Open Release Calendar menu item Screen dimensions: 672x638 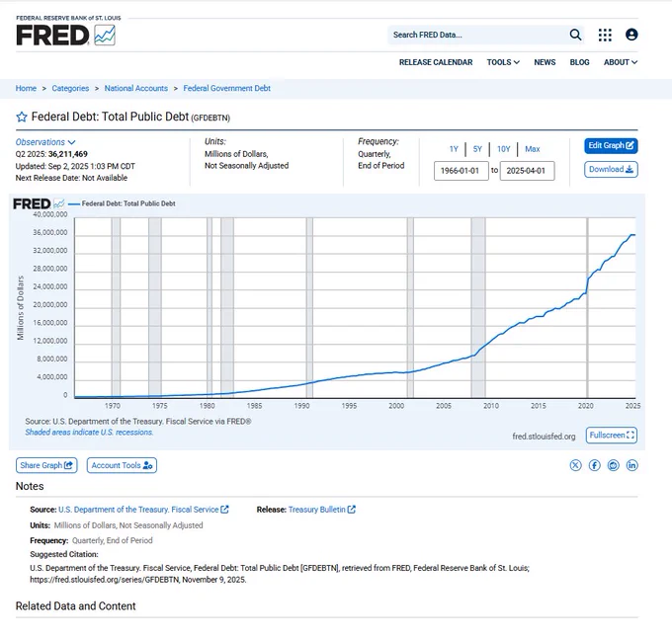436,62
